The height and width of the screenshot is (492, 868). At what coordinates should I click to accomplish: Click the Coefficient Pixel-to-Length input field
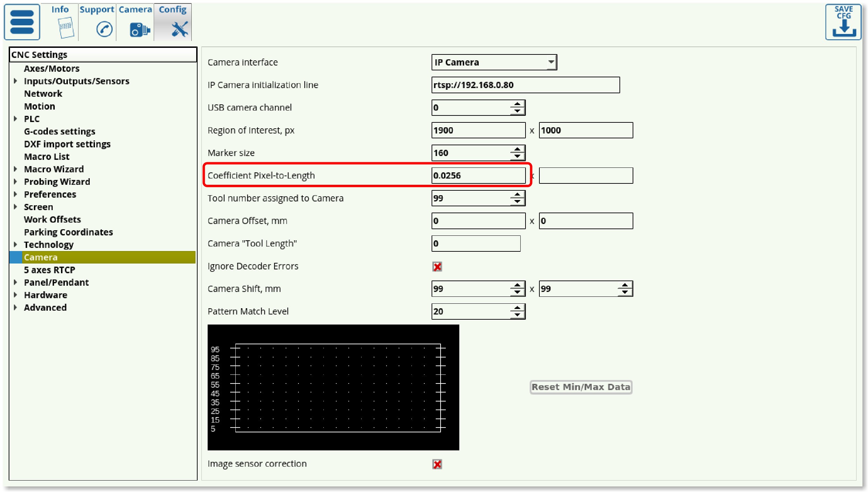click(x=477, y=175)
